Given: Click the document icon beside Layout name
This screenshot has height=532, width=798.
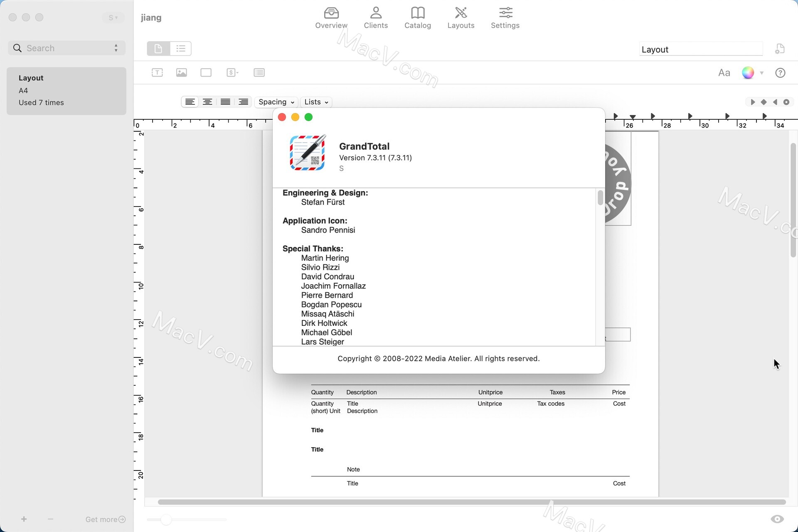Looking at the screenshot, I should click(x=780, y=49).
